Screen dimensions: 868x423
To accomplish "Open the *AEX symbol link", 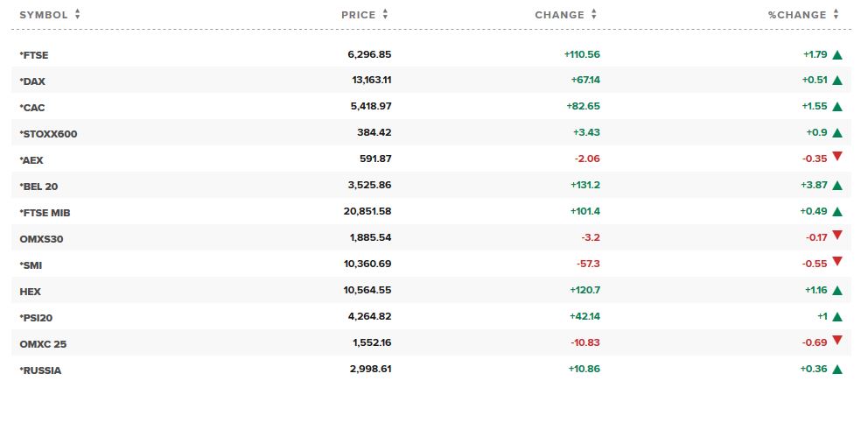I will (31, 160).
